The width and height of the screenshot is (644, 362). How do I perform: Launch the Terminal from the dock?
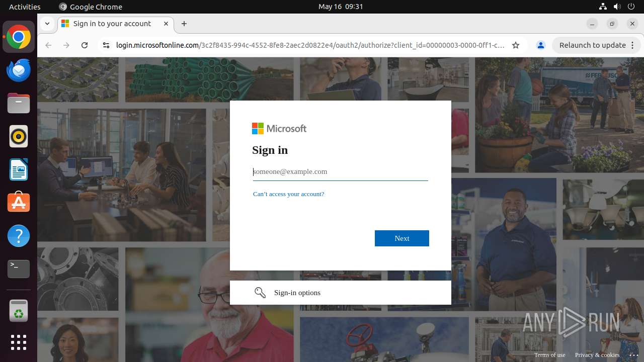click(x=19, y=269)
